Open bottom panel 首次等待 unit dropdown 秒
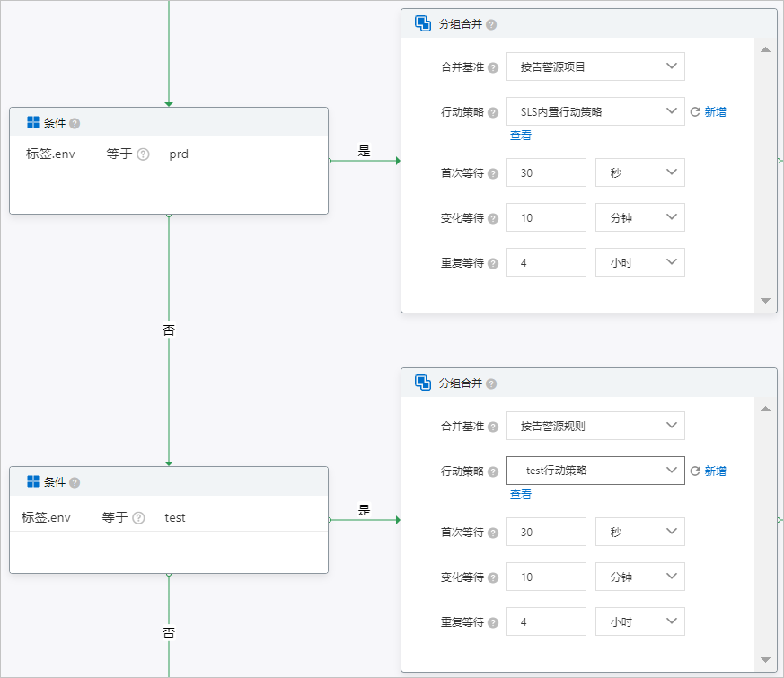The image size is (784, 678). tap(640, 532)
